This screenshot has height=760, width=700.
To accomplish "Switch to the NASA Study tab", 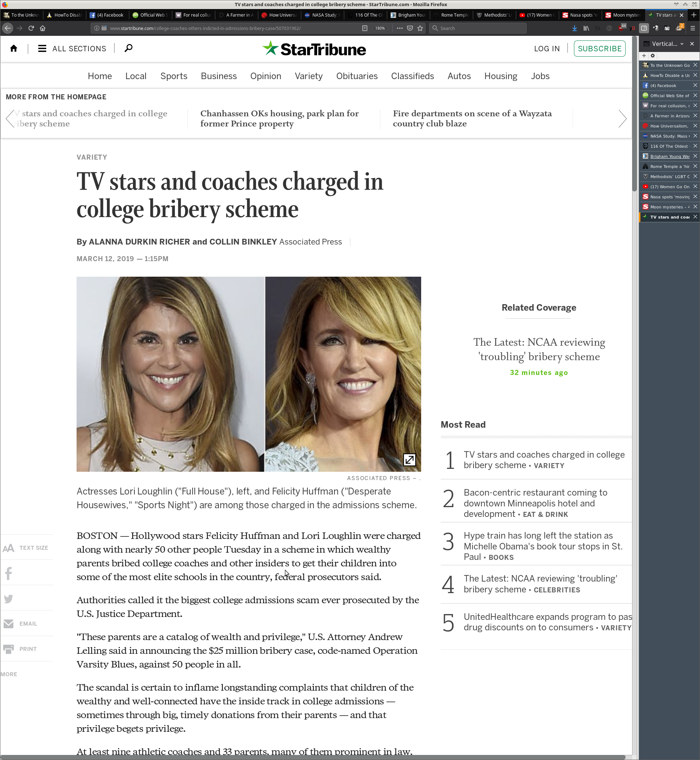I will pyautogui.click(x=322, y=15).
